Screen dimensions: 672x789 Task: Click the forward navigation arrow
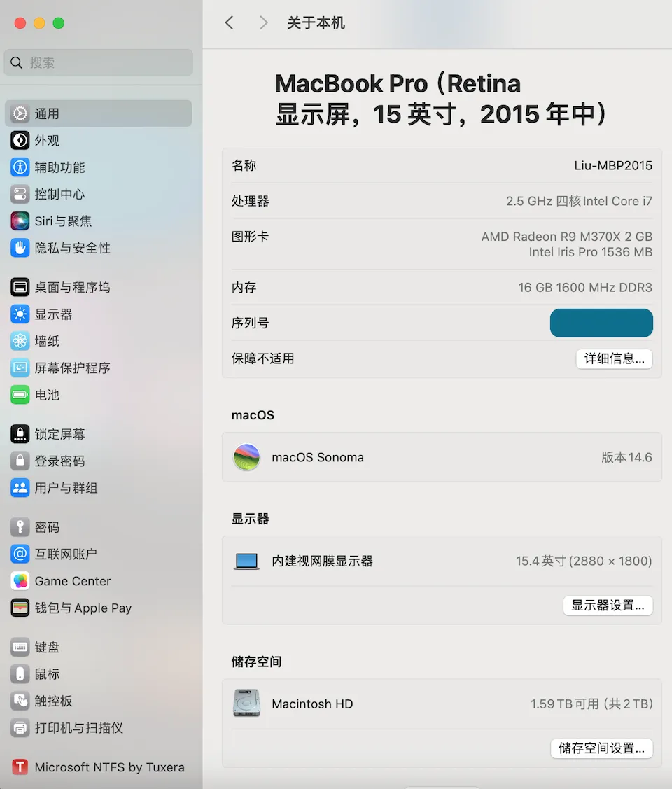coord(263,22)
